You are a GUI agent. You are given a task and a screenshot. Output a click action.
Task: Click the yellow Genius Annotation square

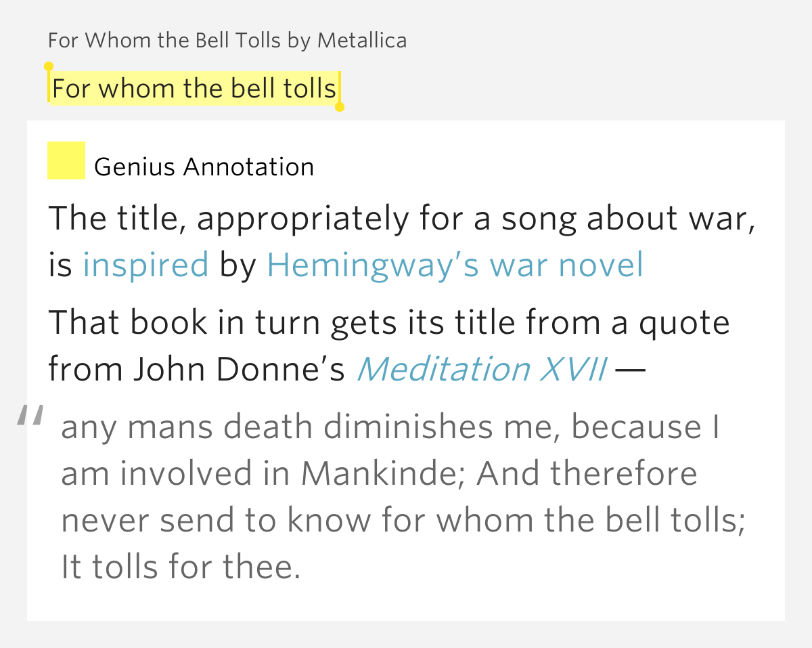pos(66,160)
